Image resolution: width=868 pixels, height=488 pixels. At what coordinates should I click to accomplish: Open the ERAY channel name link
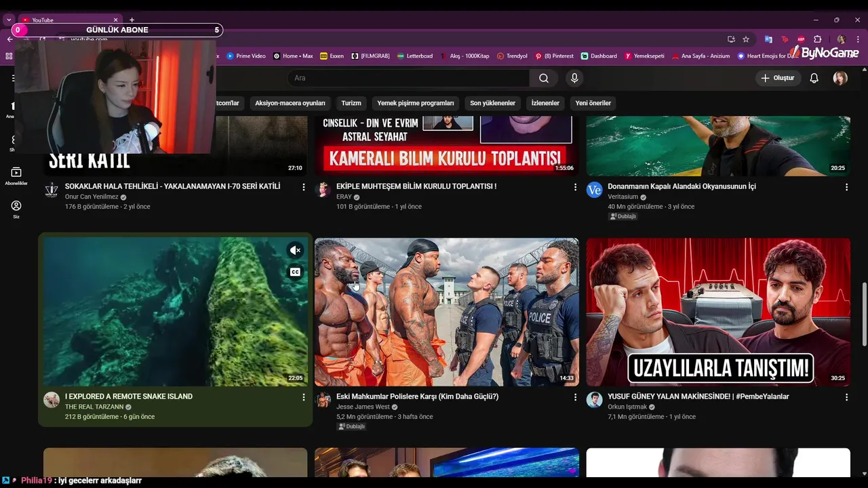(x=344, y=197)
